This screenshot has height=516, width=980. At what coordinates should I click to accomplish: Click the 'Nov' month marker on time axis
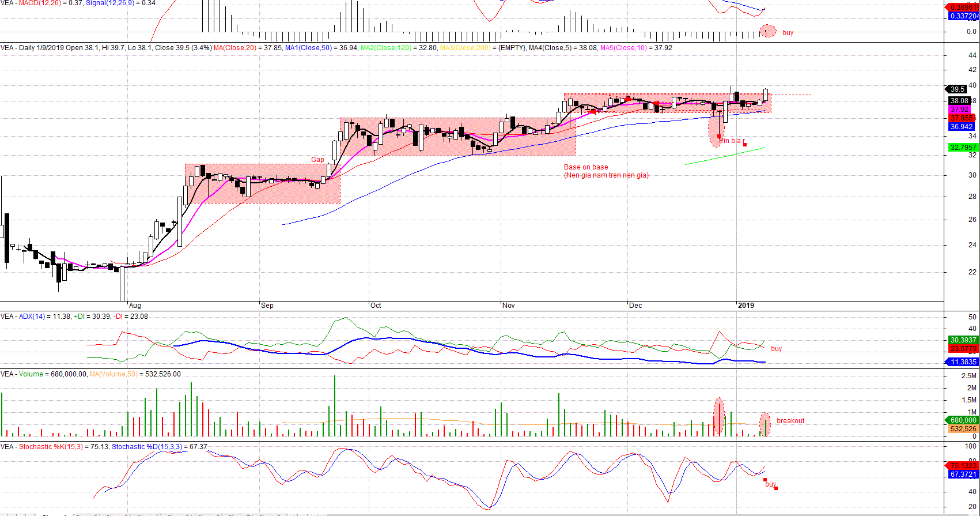tap(508, 306)
